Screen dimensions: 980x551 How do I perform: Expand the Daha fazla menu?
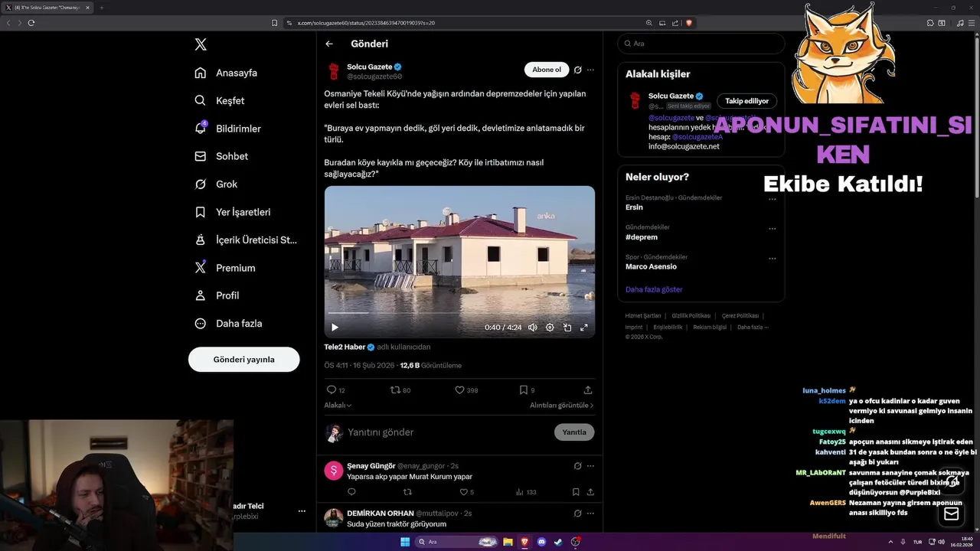click(x=228, y=324)
